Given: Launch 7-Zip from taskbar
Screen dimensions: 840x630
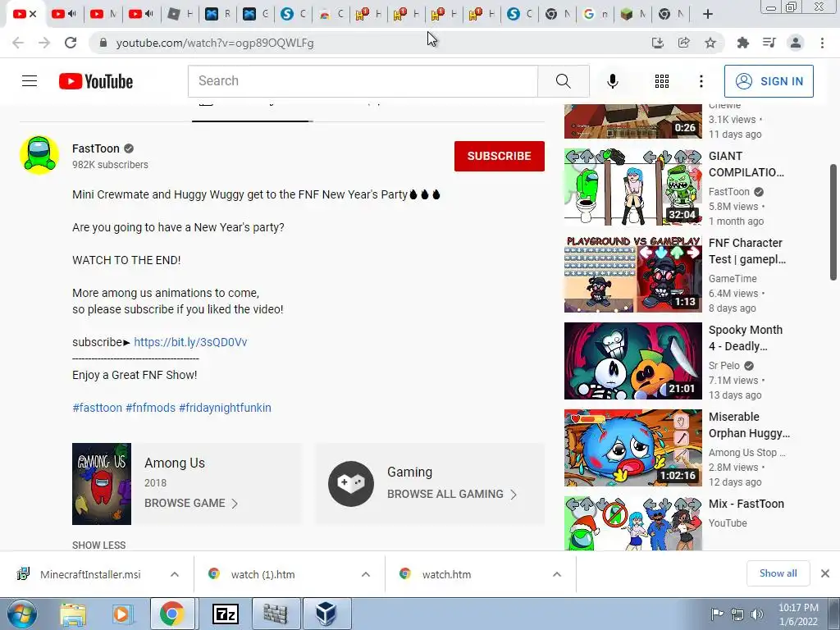Looking at the screenshot, I should point(226,614).
